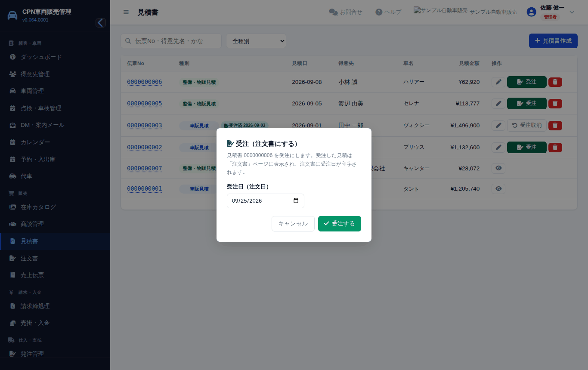Viewport: 588px width, 370px height.
Task: Open the calendar picker in the date field
Action: point(296,201)
